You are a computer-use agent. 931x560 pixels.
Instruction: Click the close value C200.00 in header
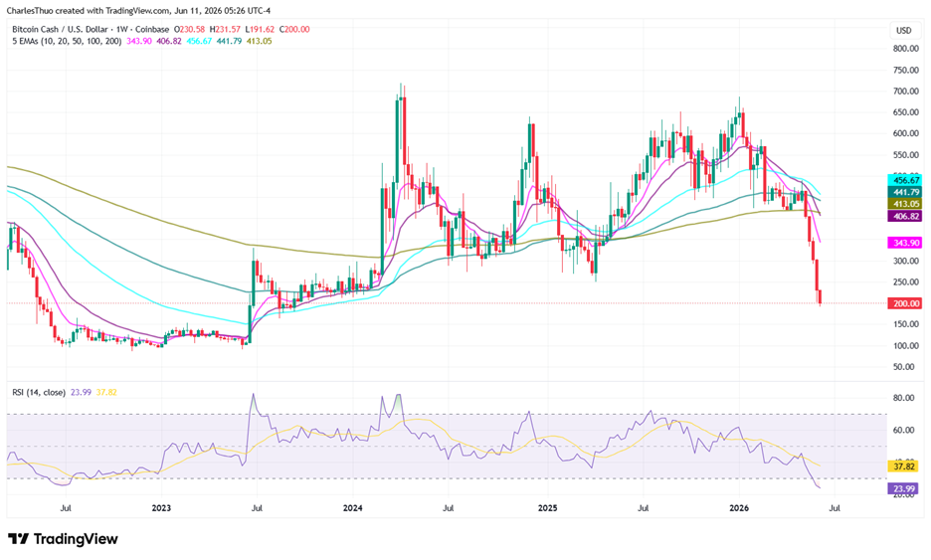click(x=293, y=29)
